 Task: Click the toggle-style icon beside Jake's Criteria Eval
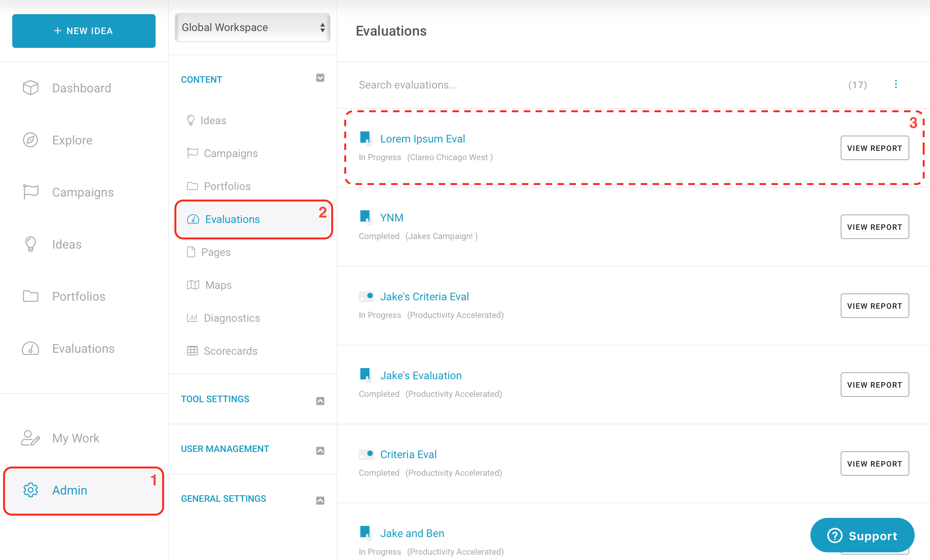pyautogui.click(x=366, y=296)
